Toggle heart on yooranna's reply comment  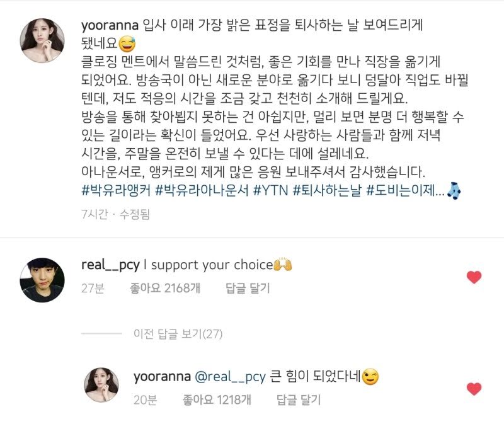[474, 389]
